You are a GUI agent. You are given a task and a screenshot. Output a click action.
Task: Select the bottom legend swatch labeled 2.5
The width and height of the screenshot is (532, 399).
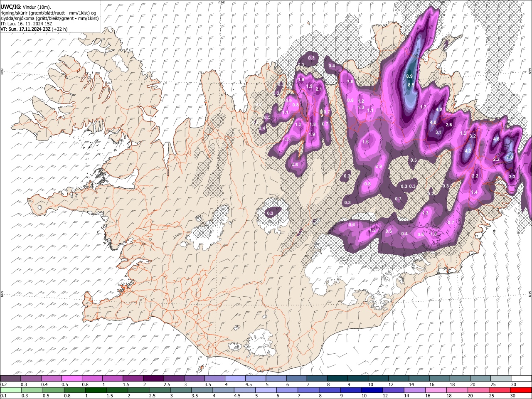(x=160, y=390)
